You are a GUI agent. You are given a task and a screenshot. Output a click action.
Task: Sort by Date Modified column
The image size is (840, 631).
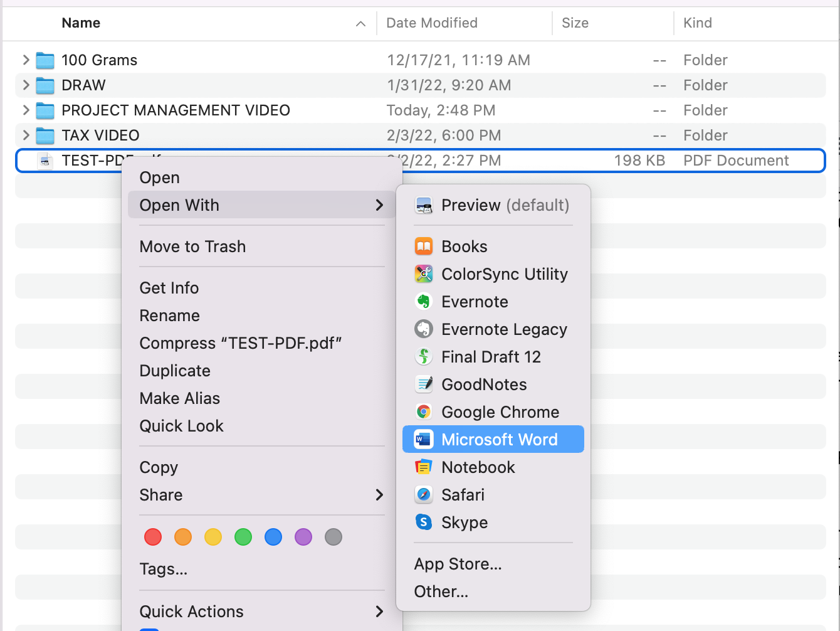pos(432,23)
